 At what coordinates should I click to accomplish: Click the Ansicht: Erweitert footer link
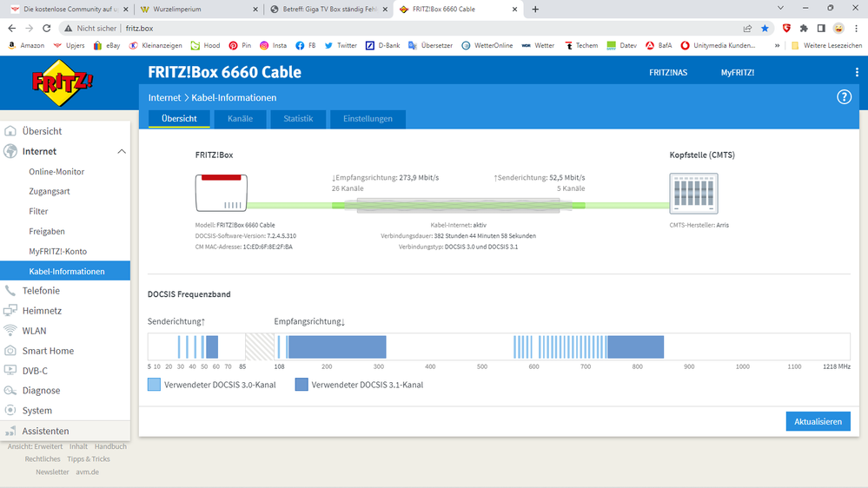pos(35,446)
